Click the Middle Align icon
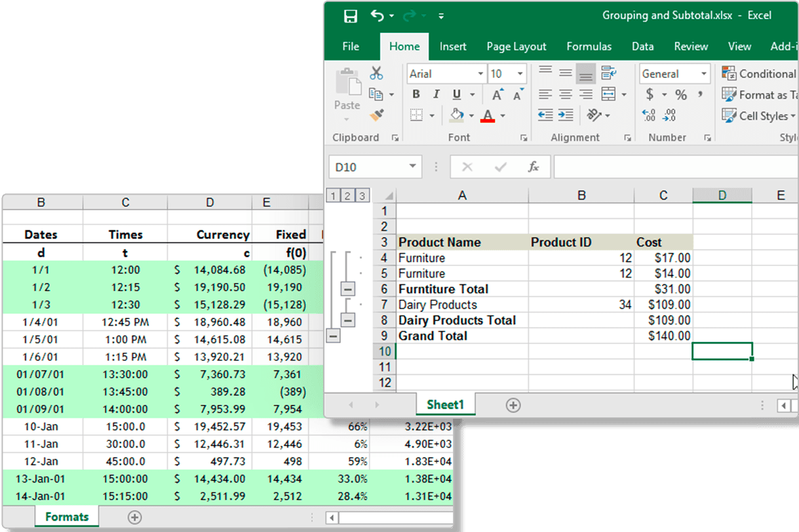Viewport: 799px width, 532px height. click(x=566, y=73)
